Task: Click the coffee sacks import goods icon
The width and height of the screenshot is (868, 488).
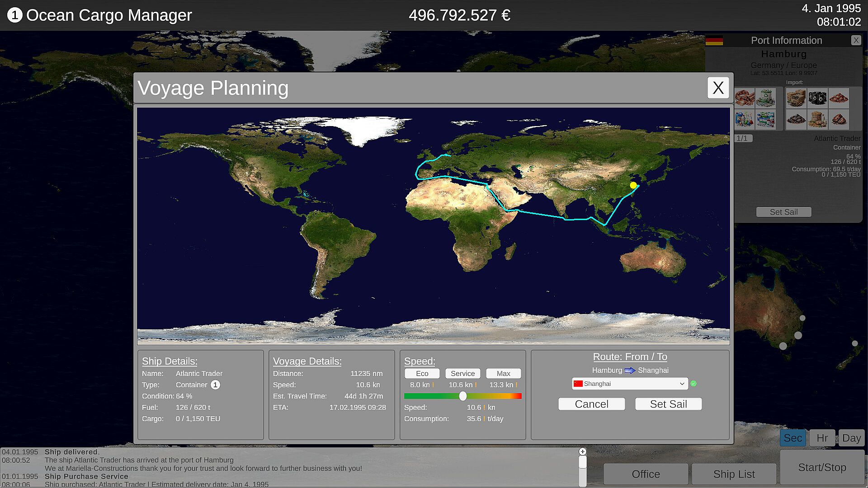Action: pyautogui.click(x=796, y=98)
